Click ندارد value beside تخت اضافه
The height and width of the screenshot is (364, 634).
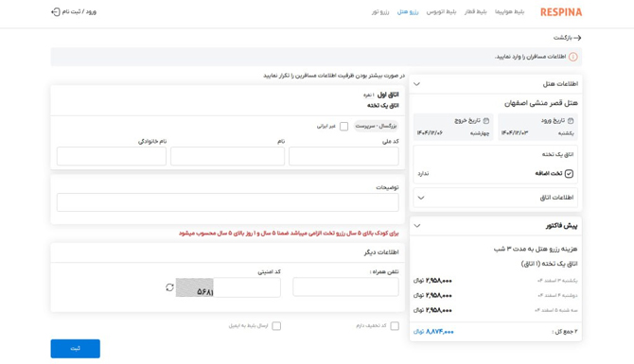click(x=423, y=174)
